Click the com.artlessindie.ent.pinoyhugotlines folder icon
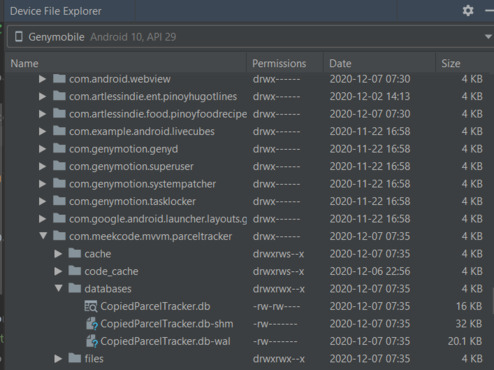 [59, 96]
